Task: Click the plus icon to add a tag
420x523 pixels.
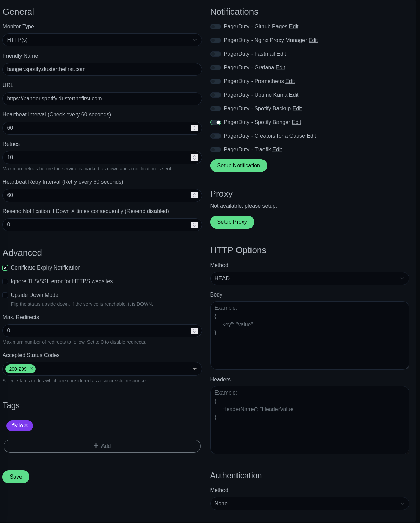Action: pyautogui.click(x=96, y=446)
